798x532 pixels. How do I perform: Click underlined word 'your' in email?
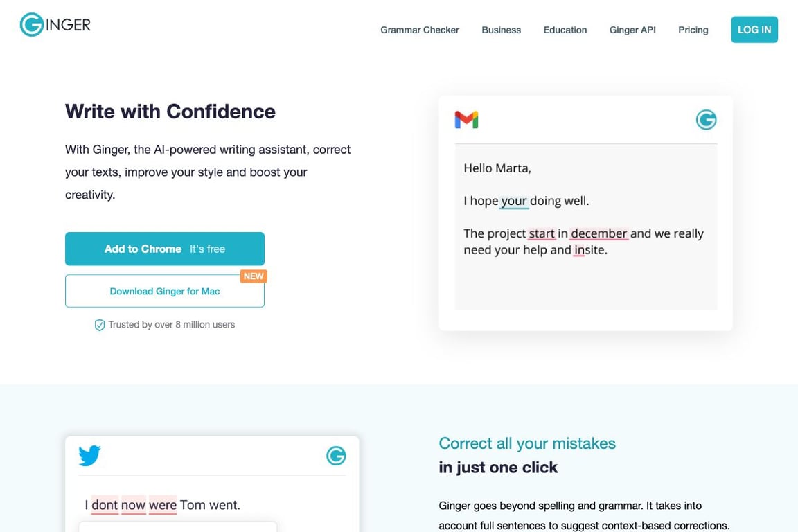click(514, 201)
